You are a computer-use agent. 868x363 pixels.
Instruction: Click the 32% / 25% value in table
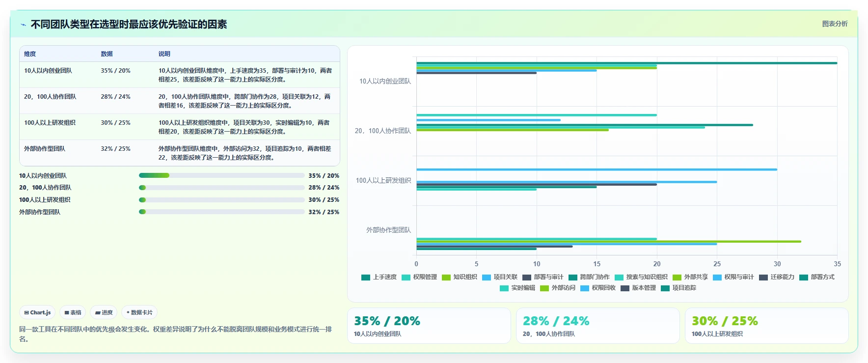[x=115, y=149]
